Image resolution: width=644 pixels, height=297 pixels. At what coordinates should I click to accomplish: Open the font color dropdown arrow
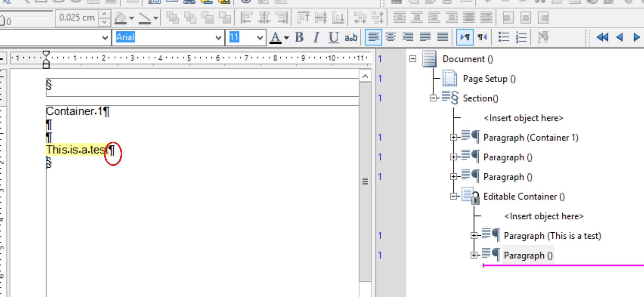click(x=287, y=38)
